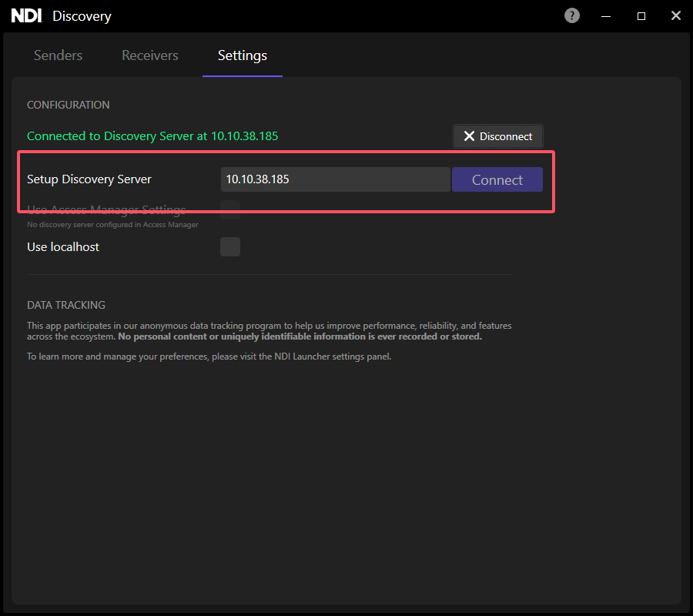Select the Settings tab

243,55
